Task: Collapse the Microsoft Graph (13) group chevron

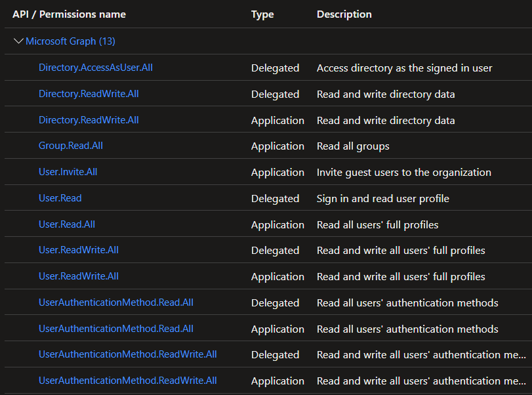Action: pos(18,41)
